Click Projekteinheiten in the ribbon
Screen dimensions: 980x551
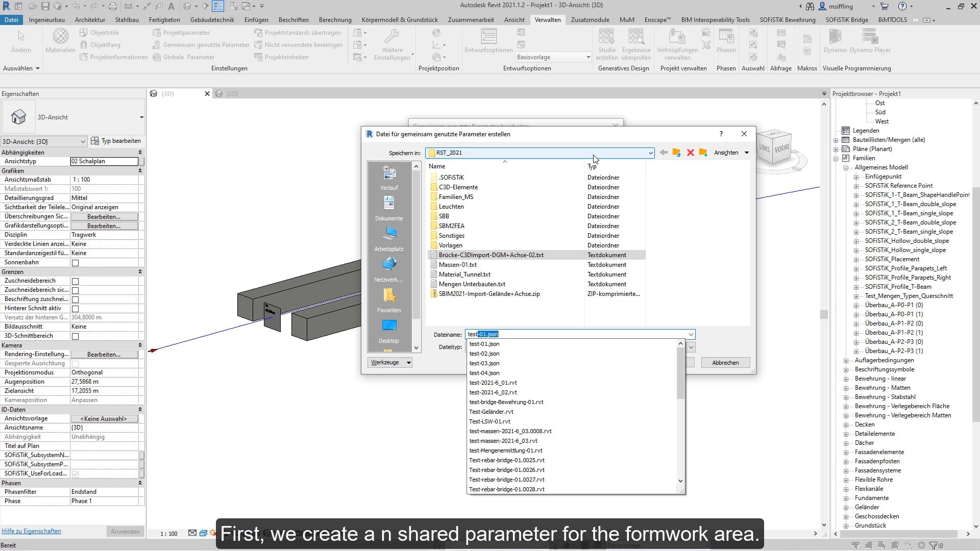[281, 57]
